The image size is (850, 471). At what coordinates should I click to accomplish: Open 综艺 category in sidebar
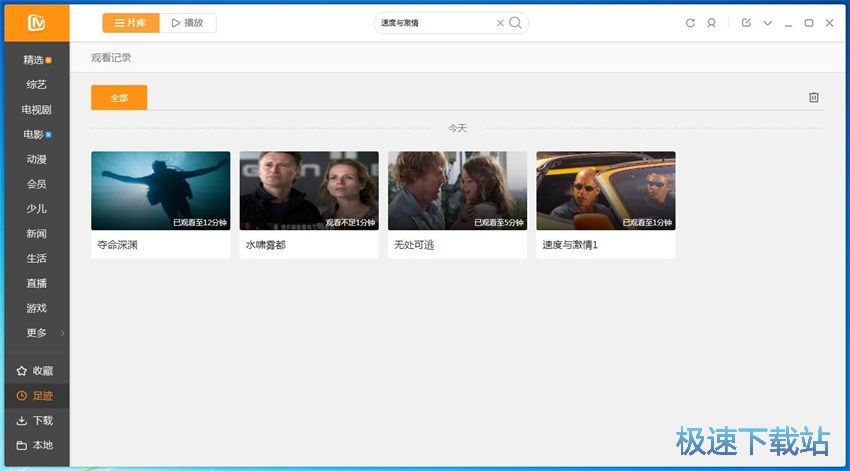pyautogui.click(x=36, y=85)
